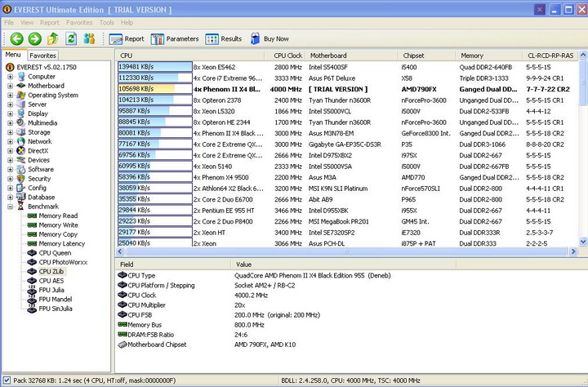Screen dimensions: 588x387
Task: Click the Up level arrow icon
Action: [53, 38]
